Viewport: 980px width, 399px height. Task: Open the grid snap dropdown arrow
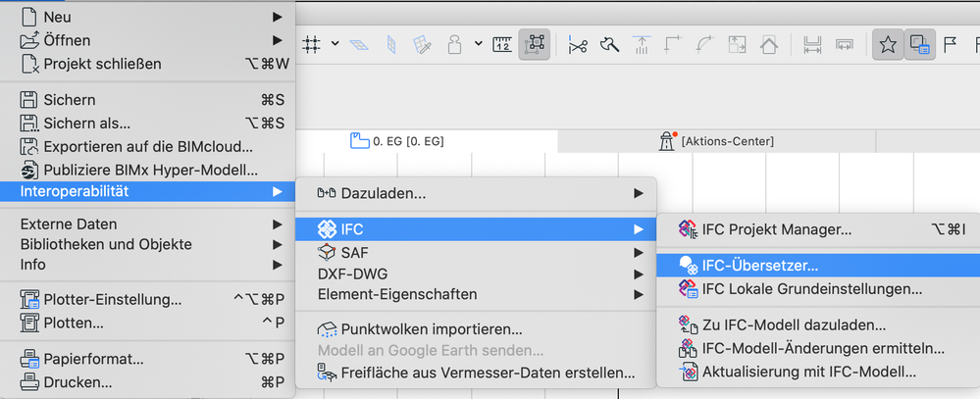335,44
